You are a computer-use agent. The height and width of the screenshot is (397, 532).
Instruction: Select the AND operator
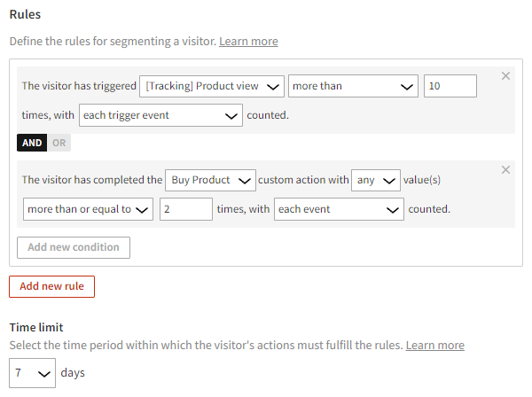coord(32,143)
